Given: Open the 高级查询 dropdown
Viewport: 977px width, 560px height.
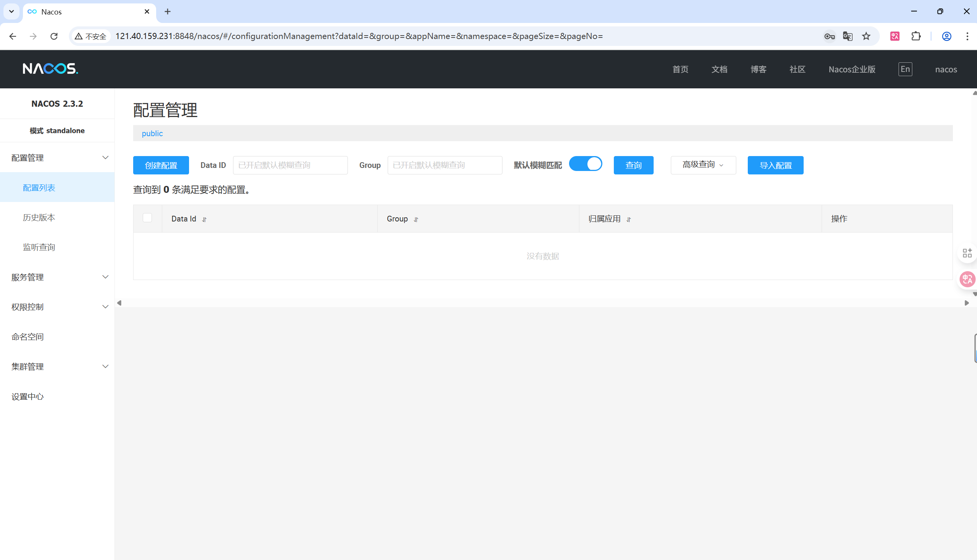Looking at the screenshot, I should 703,165.
